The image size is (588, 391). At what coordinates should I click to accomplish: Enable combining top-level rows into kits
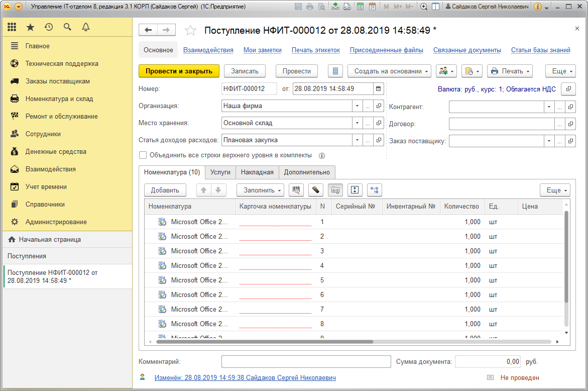click(x=143, y=155)
